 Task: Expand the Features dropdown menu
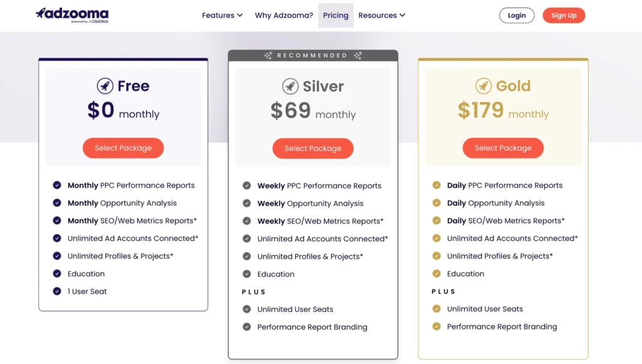click(x=222, y=16)
